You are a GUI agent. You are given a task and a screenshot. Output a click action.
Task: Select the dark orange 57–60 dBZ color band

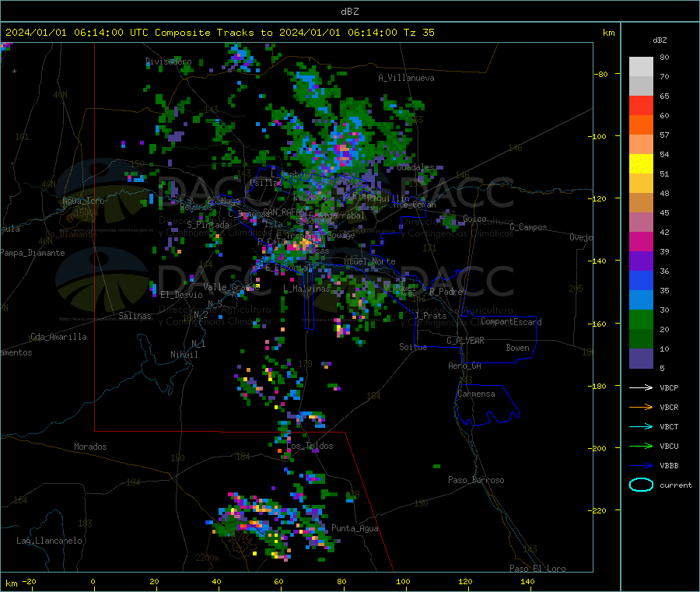tap(641, 125)
